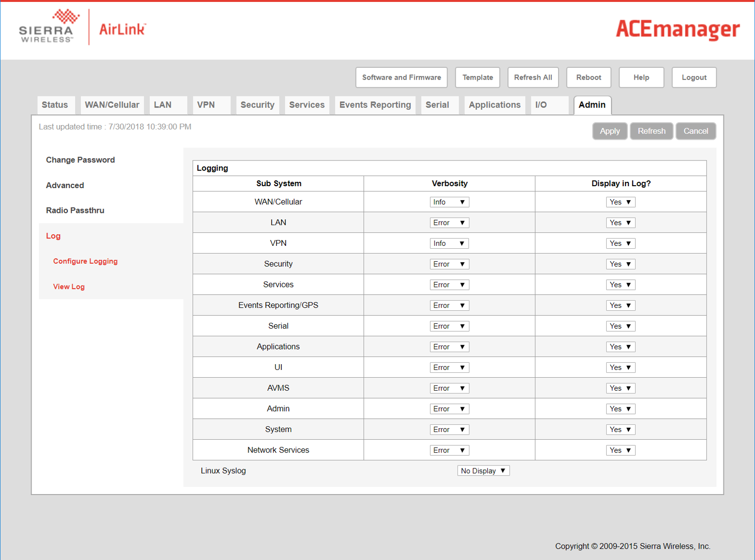Go to the Applications tab
Viewport: 755px width, 560px height.
tap(494, 105)
